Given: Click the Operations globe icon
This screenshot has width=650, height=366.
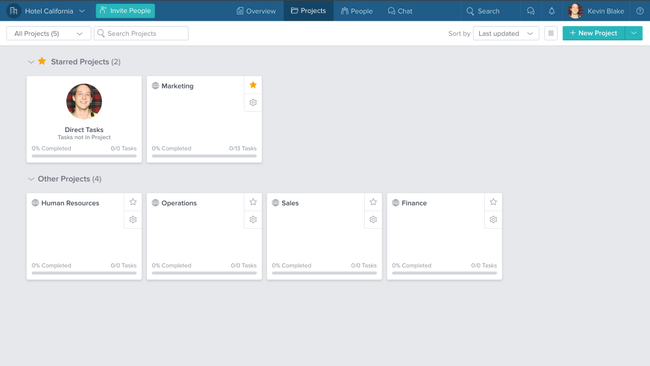Looking at the screenshot, I should pyautogui.click(x=155, y=203).
